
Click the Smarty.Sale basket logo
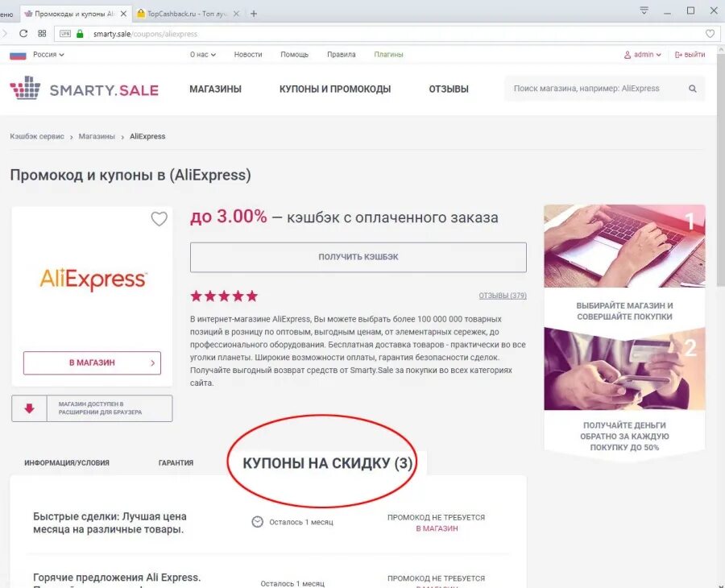coord(26,88)
